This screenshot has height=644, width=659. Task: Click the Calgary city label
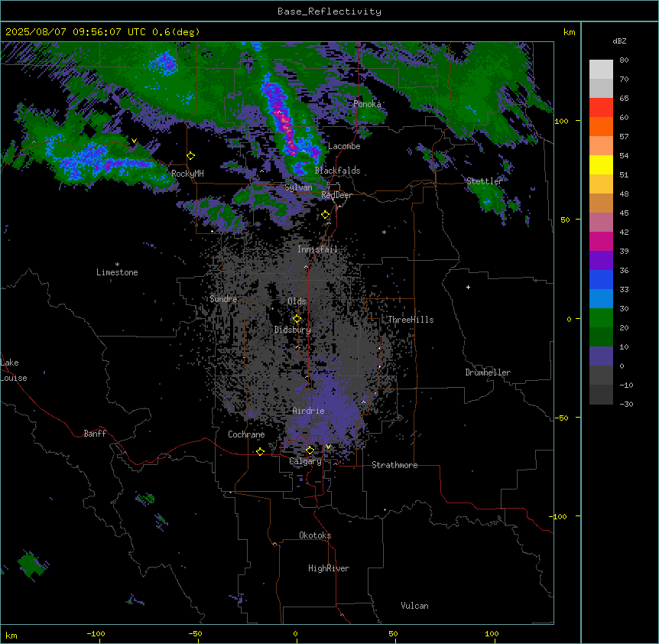click(306, 461)
